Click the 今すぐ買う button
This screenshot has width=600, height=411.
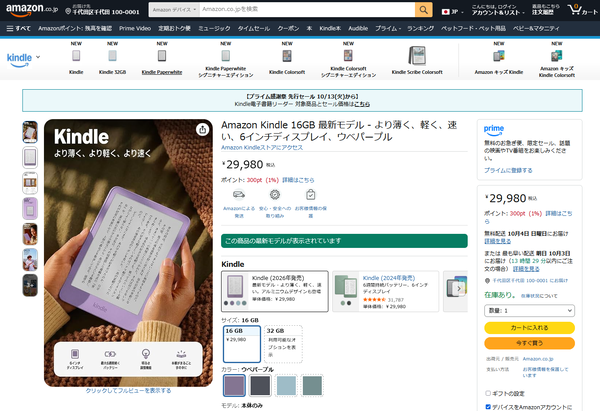[x=529, y=343]
